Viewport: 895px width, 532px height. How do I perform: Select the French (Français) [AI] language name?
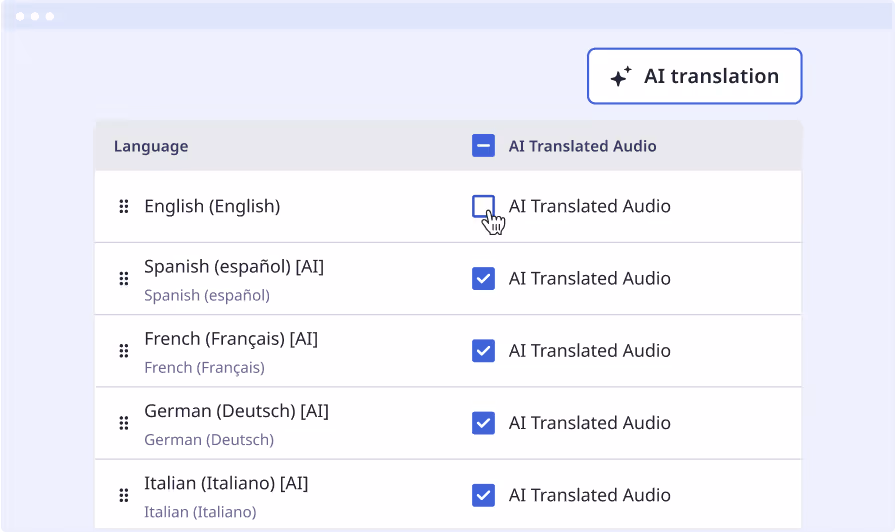231,339
